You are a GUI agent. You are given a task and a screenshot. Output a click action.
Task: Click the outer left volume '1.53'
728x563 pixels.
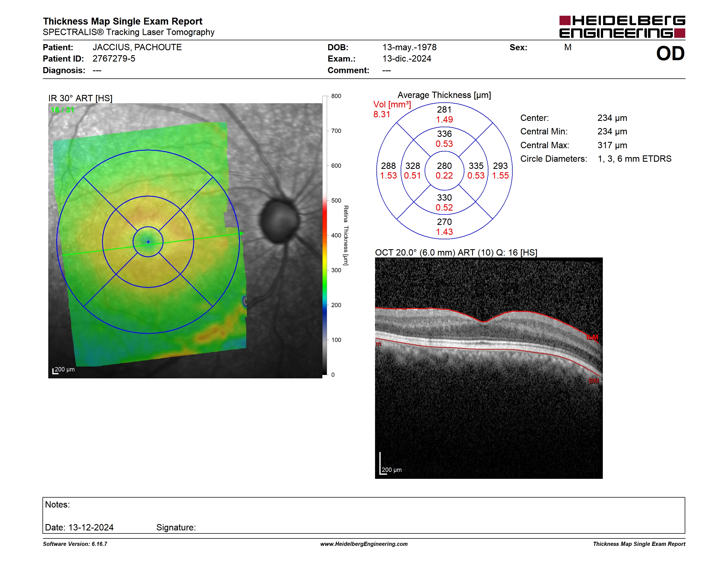coord(388,176)
